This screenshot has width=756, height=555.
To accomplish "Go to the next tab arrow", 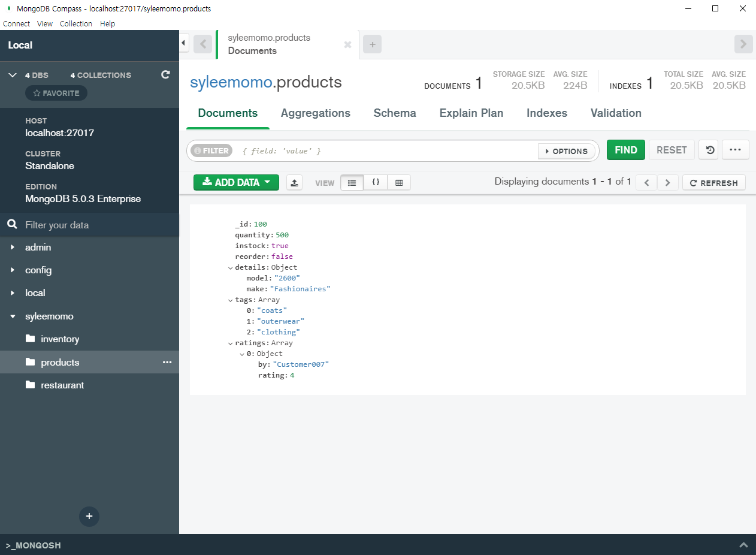I will 743,44.
